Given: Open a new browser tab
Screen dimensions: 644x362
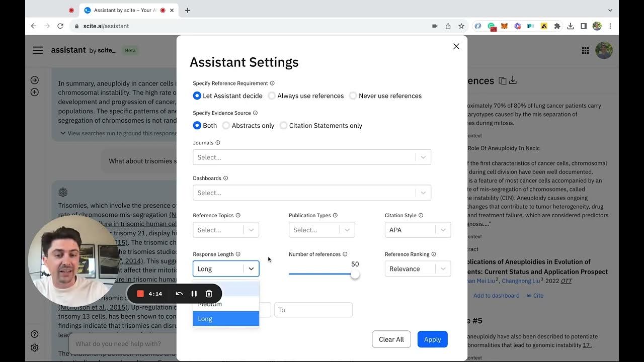Looking at the screenshot, I should click(188, 10).
